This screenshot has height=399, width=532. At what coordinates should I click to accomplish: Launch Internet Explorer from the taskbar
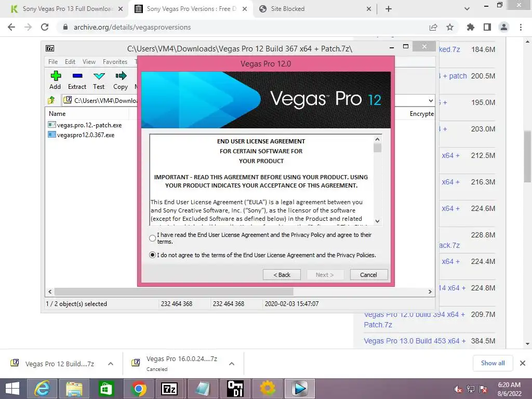tap(42, 389)
